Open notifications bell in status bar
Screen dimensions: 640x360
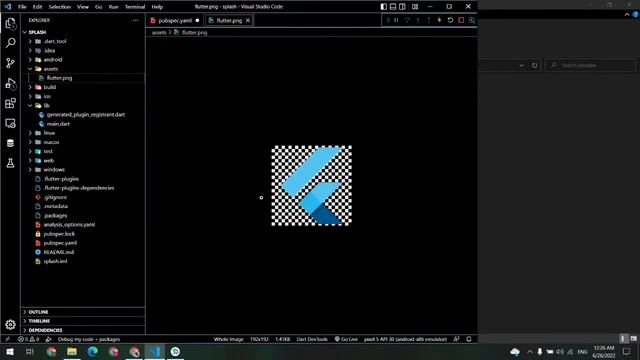point(469,339)
